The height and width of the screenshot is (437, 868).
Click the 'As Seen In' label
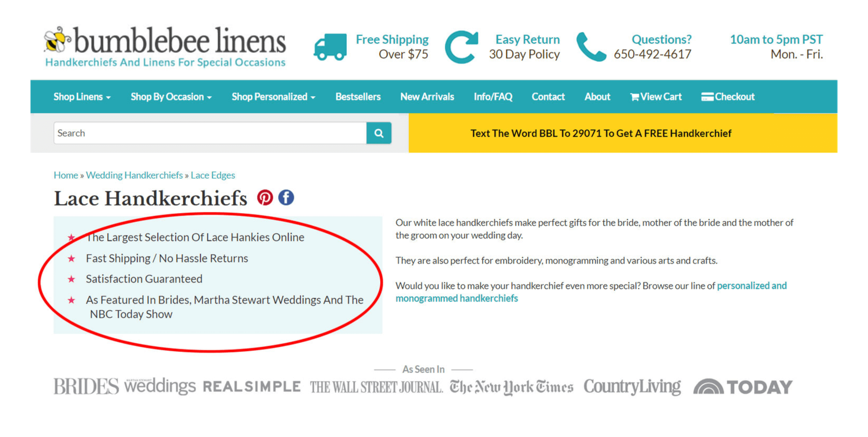[423, 369]
